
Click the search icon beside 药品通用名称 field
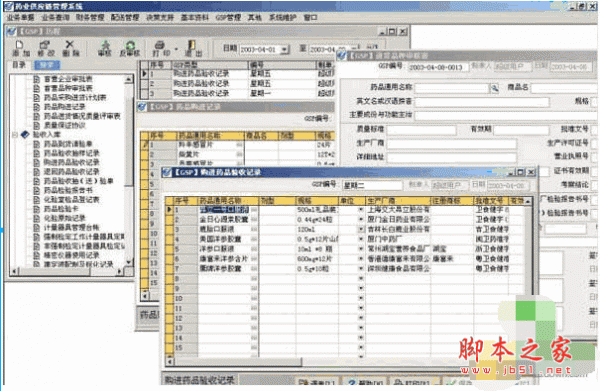[494, 88]
